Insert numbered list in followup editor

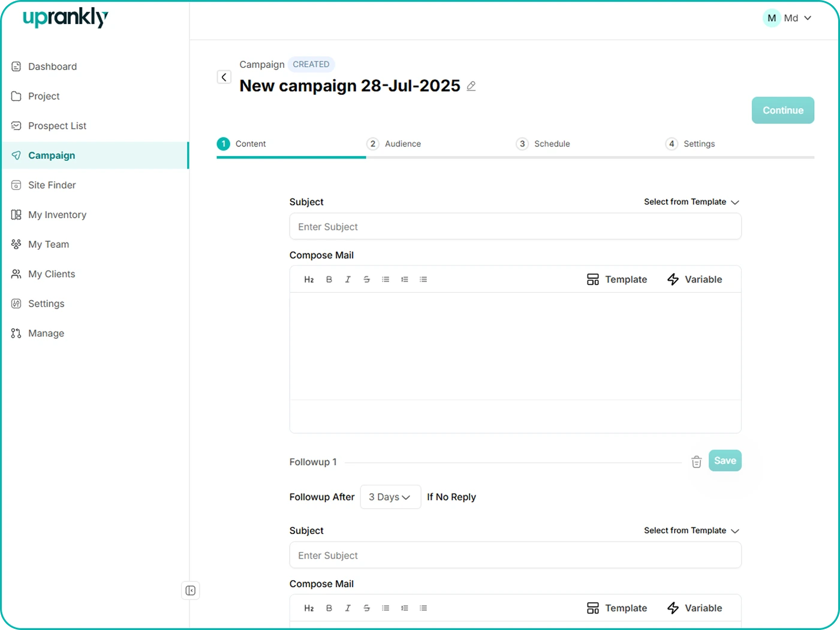pos(405,608)
